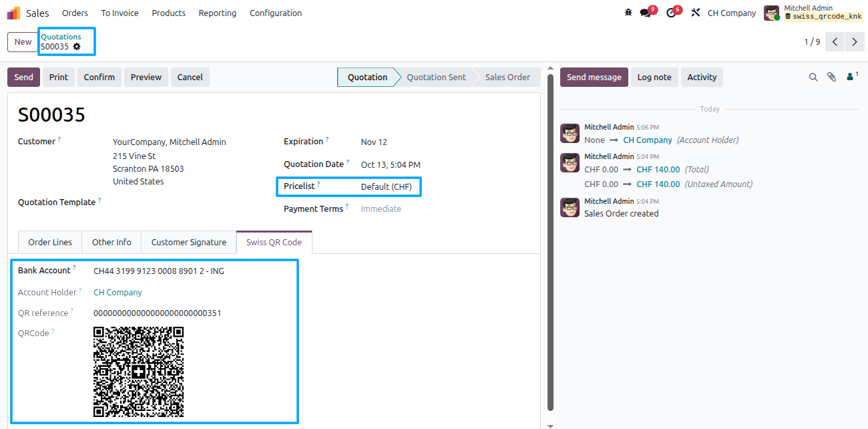Open the debug bug icon menu

click(628, 13)
